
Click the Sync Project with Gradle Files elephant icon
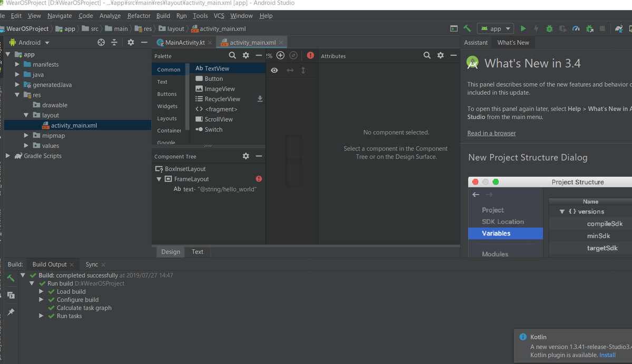(619, 28)
